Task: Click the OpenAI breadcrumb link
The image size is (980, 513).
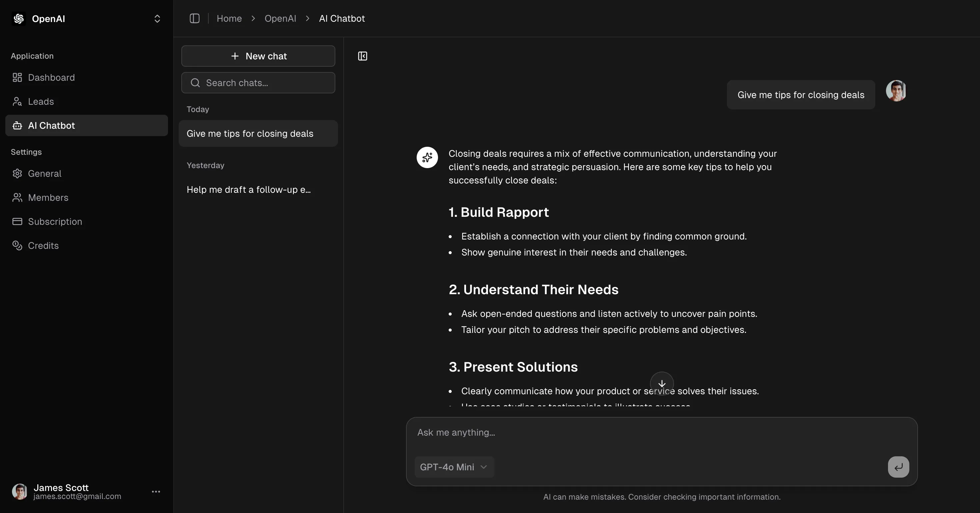Action: pyautogui.click(x=280, y=18)
